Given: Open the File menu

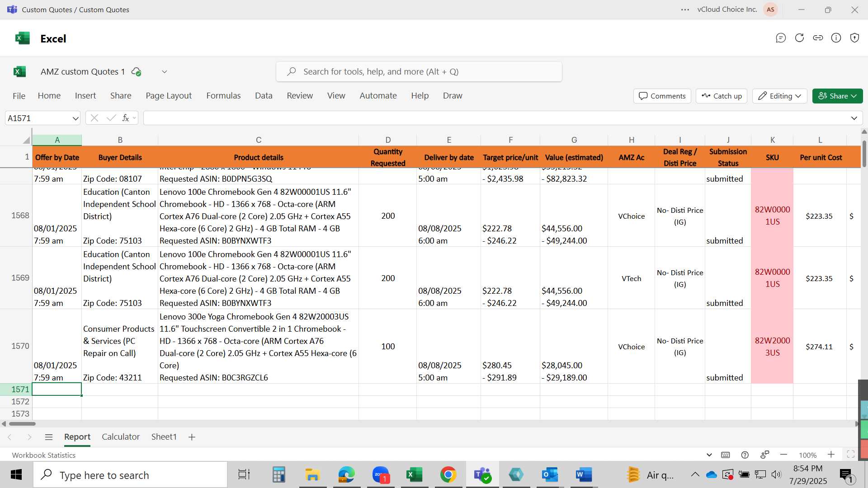Looking at the screenshot, I should click(19, 96).
